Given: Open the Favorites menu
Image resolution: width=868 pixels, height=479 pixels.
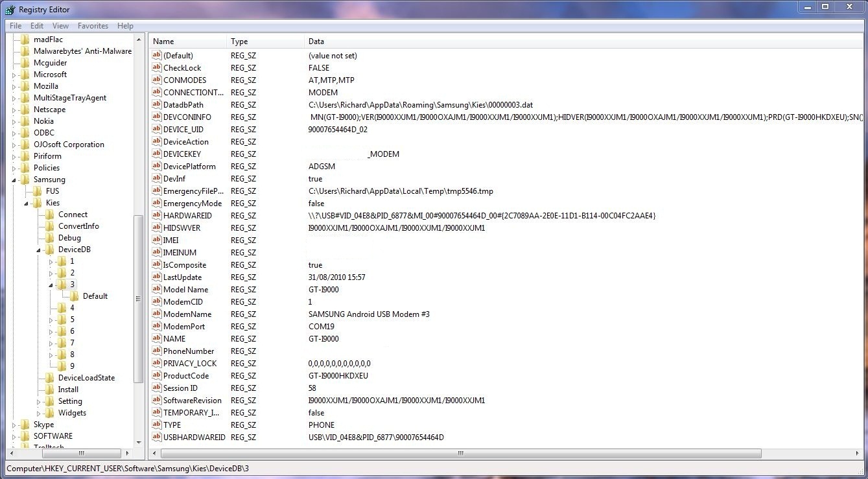Looking at the screenshot, I should point(93,26).
